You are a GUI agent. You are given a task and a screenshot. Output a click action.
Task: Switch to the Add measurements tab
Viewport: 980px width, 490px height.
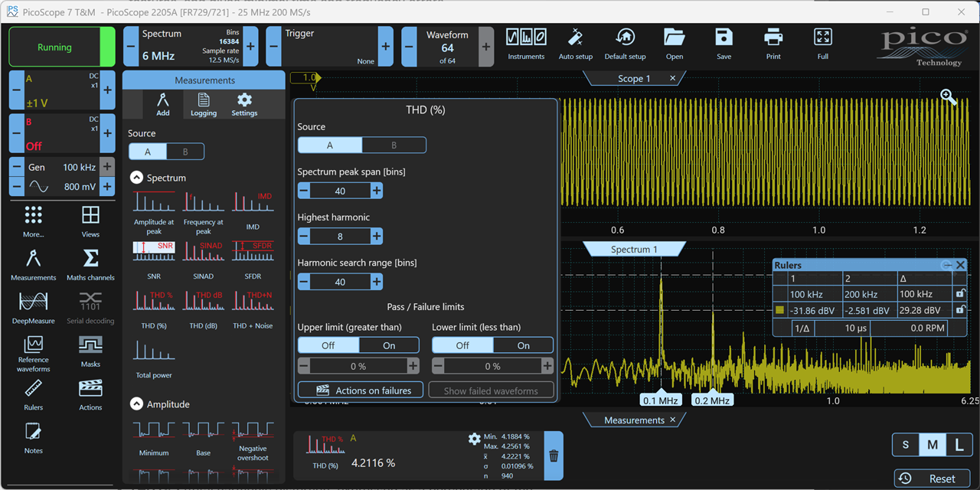(x=162, y=104)
